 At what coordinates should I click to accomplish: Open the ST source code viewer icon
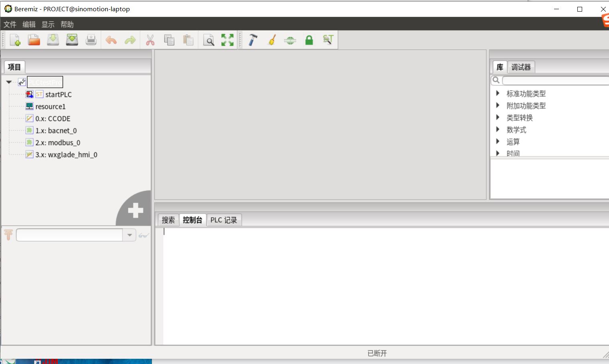pos(328,40)
